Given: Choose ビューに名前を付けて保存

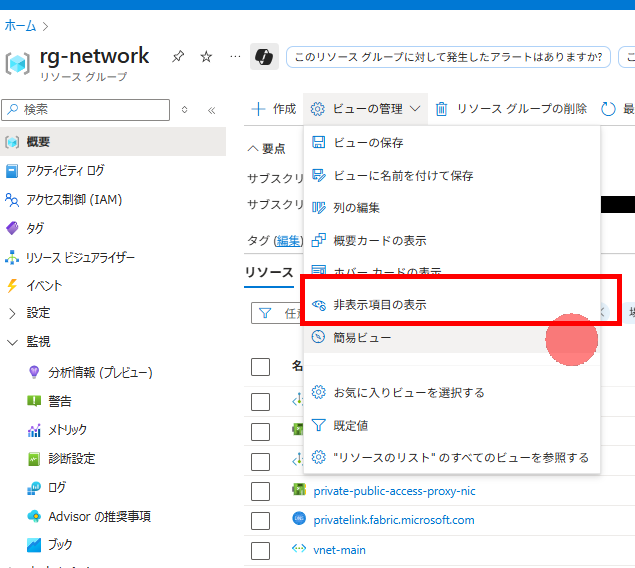Looking at the screenshot, I should (x=452, y=175).
